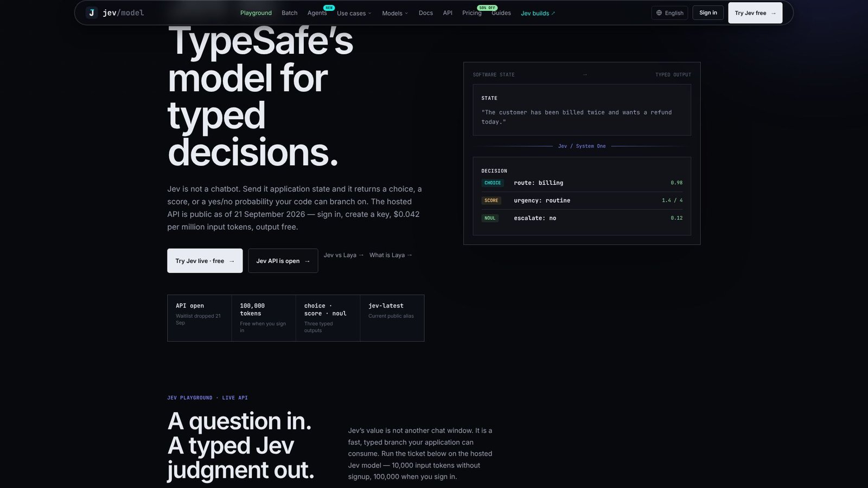This screenshot has height=488, width=868.
Task: Expand the Models dropdown menu
Action: point(395,13)
